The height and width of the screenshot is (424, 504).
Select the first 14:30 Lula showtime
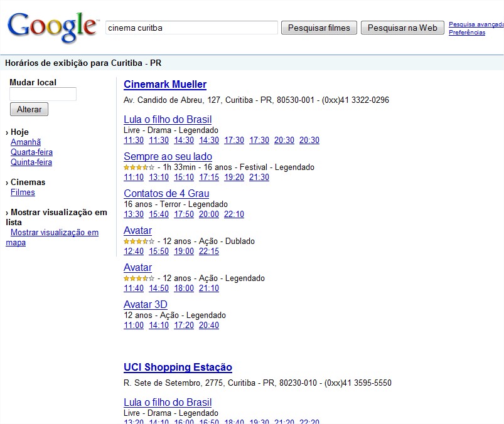(x=184, y=140)
